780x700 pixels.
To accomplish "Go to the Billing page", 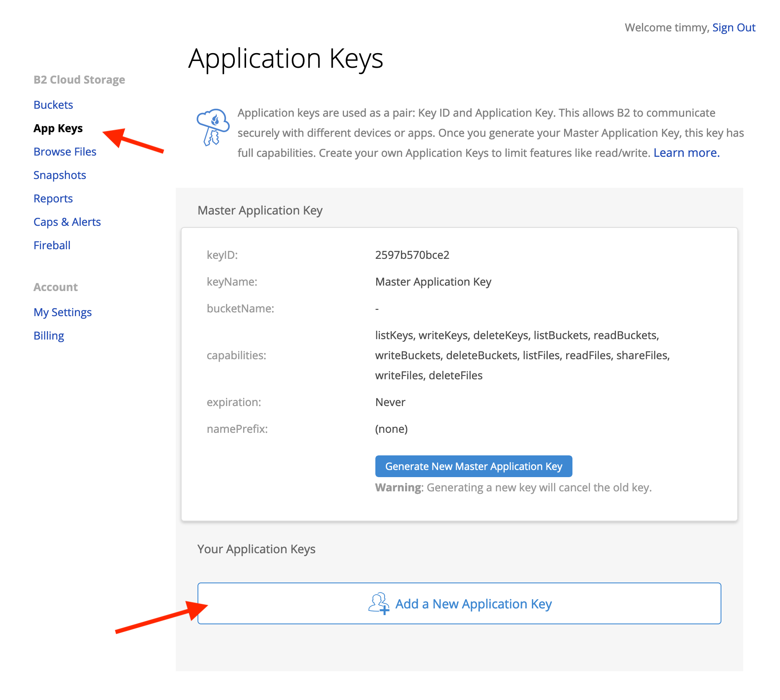I will [49, 336].
